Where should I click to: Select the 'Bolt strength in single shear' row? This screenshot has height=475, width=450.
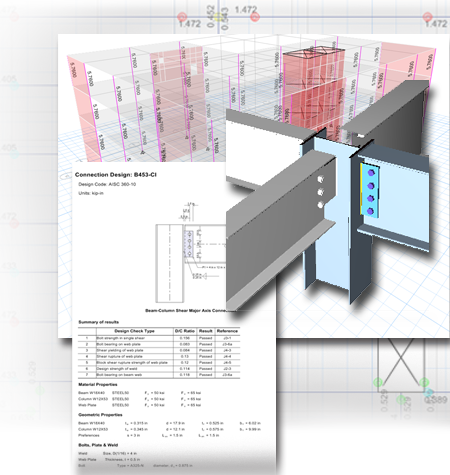click(159, 338)
